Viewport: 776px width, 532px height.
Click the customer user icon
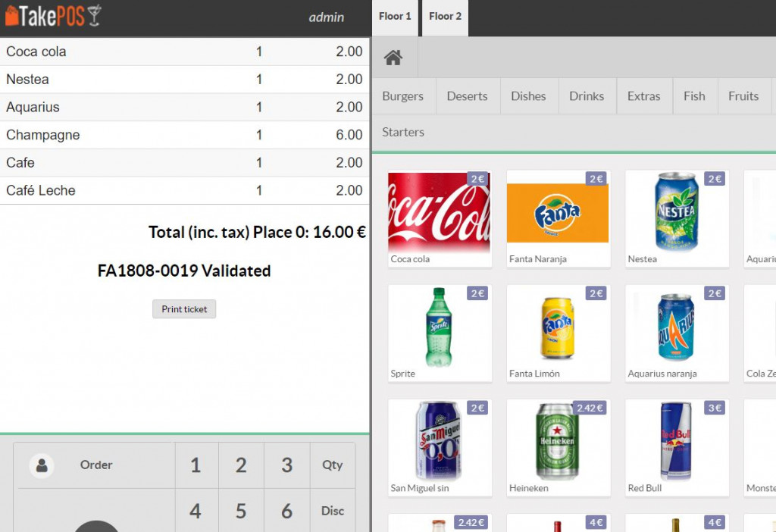tap(42, 465)
